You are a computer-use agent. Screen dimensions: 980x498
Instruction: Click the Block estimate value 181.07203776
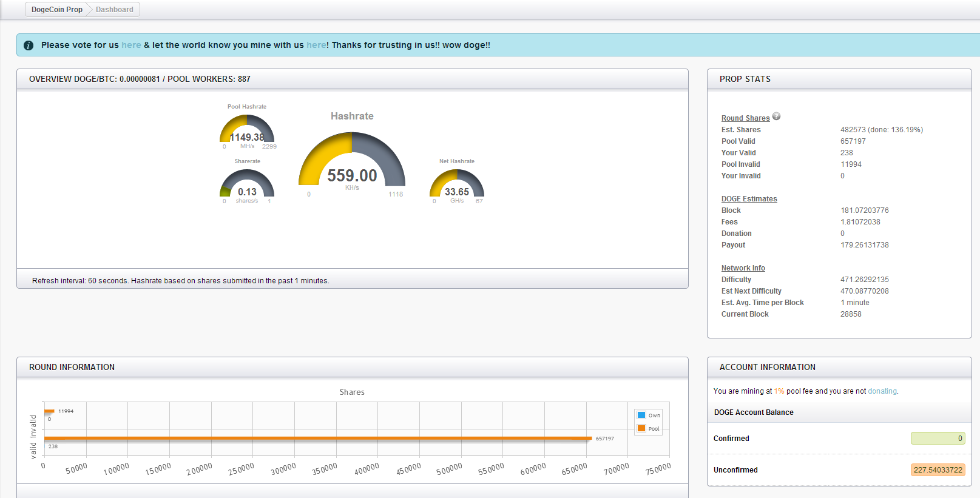point(865,210)
